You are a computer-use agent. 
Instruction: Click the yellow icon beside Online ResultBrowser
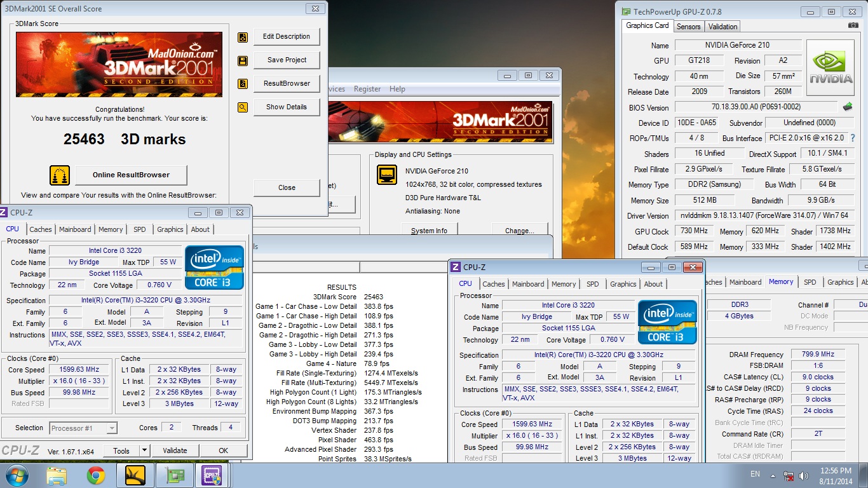tap(60, 175)
